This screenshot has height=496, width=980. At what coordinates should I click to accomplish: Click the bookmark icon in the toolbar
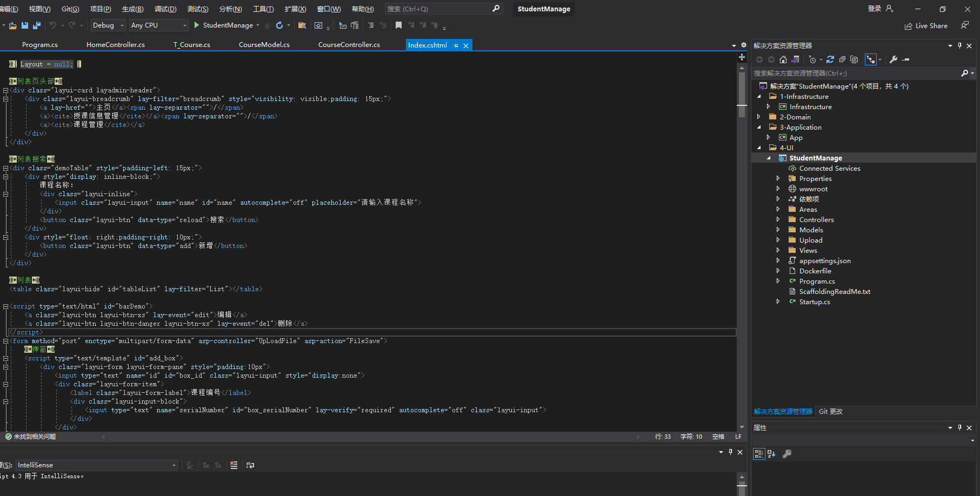[x=398, y=25]
